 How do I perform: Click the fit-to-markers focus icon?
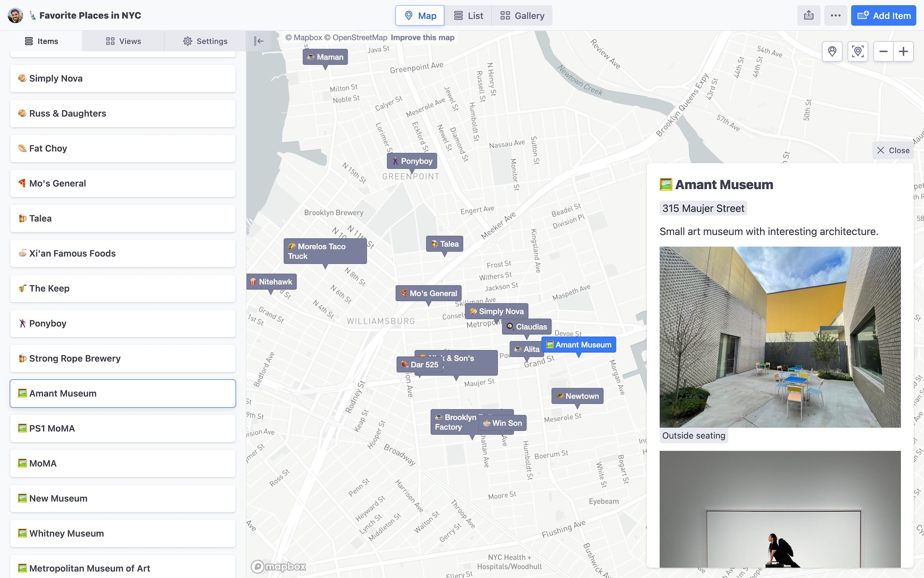coord(858,51)
